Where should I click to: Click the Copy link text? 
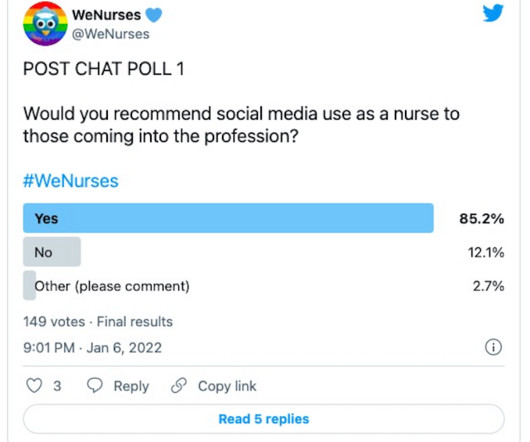point(227,386)
